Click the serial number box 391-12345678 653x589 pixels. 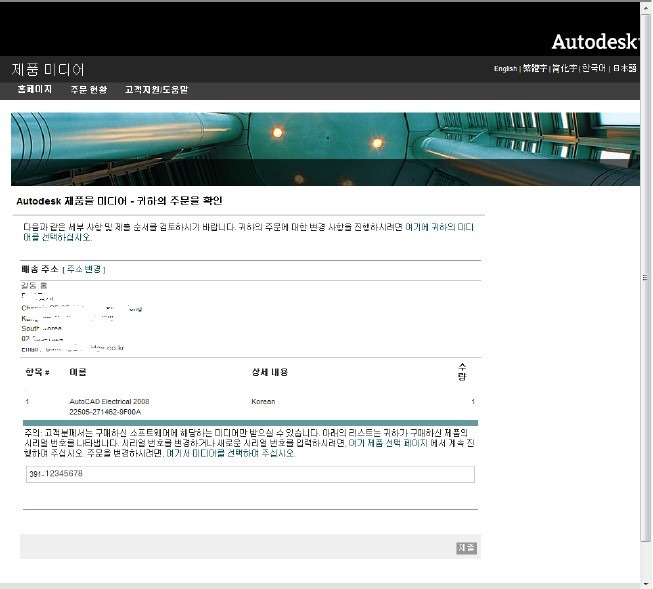[250, 474]
